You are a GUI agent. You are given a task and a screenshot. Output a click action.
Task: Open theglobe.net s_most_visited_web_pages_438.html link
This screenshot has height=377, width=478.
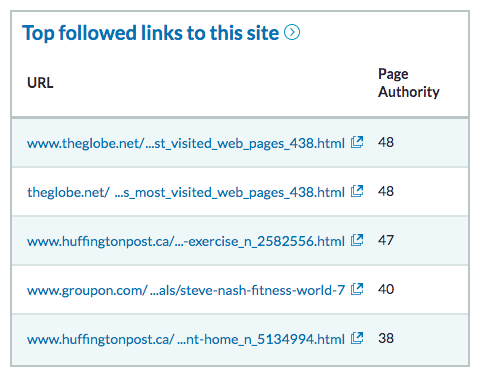pos(186,193)
